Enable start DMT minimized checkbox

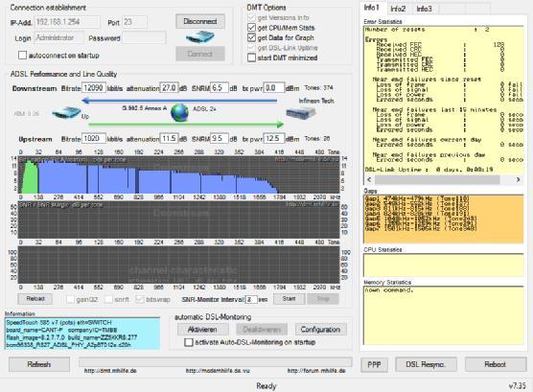tap(251, 58)
